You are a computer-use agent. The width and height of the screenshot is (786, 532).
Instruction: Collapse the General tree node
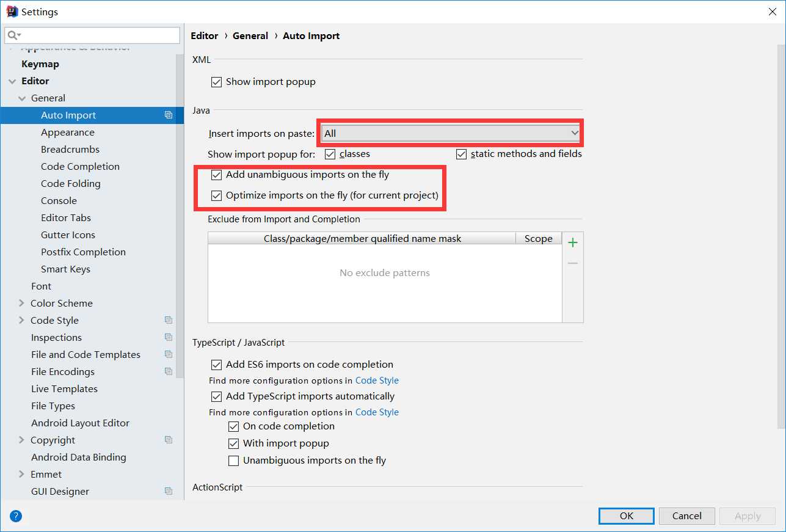coord(22,98)
